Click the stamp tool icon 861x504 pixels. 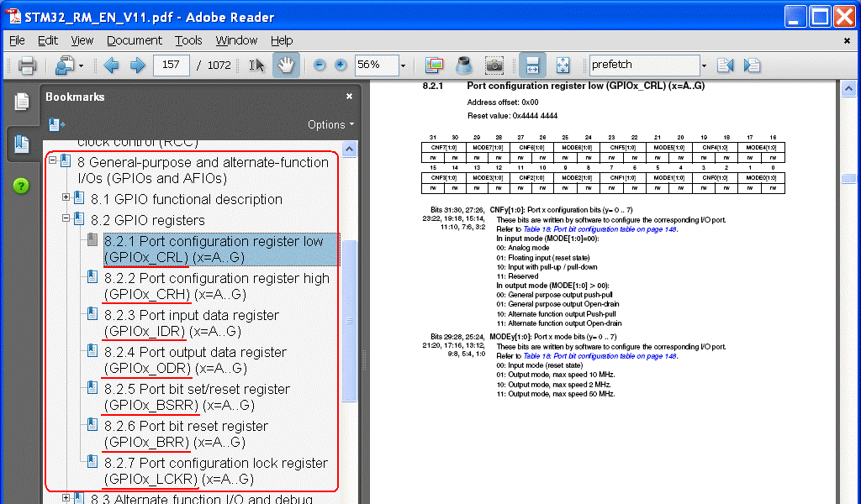464,66
